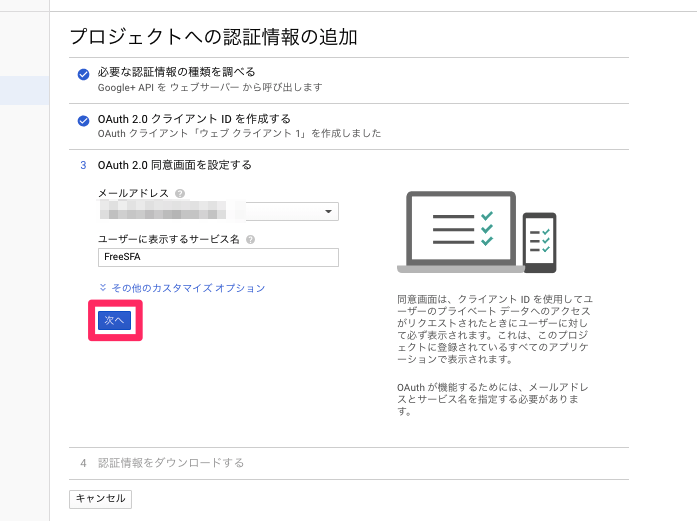The image size is (697, 521).
Task: Click checkmark icon for 必要な認証情報の種類を調べる
Action: [x=83, y=74]
